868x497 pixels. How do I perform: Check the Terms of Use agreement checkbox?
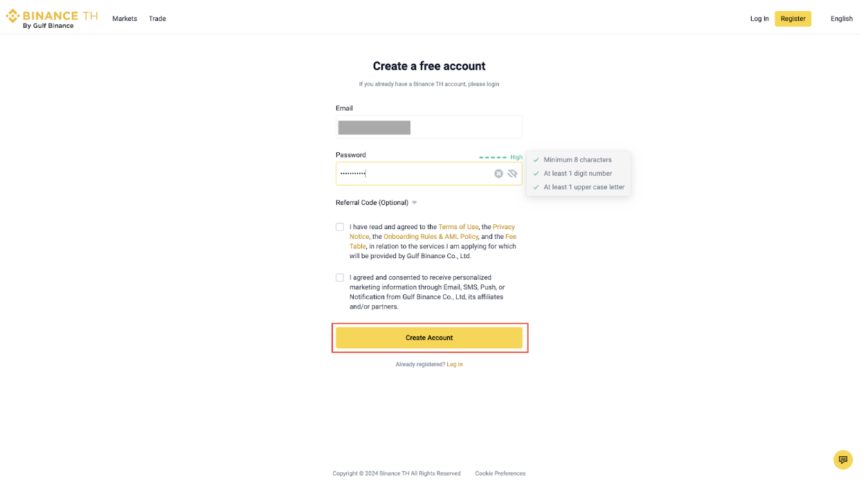[x=340, y=226]
